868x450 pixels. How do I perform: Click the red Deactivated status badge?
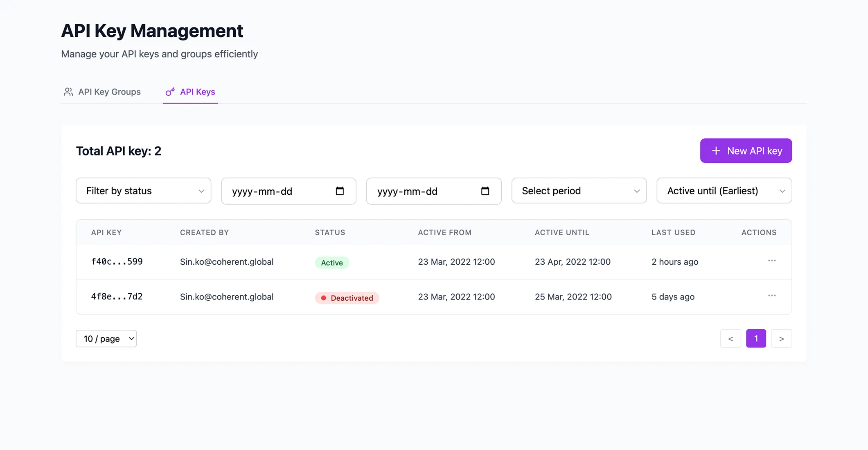347,298
